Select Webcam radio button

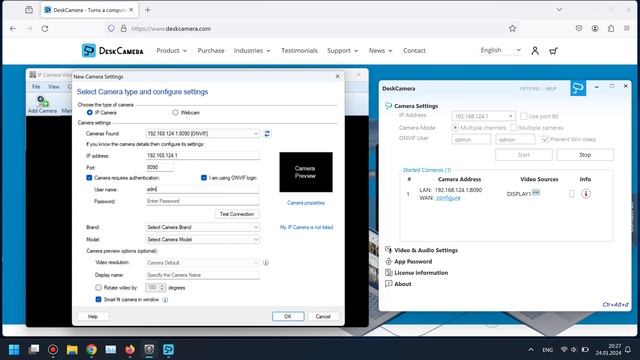coord(175,112)
